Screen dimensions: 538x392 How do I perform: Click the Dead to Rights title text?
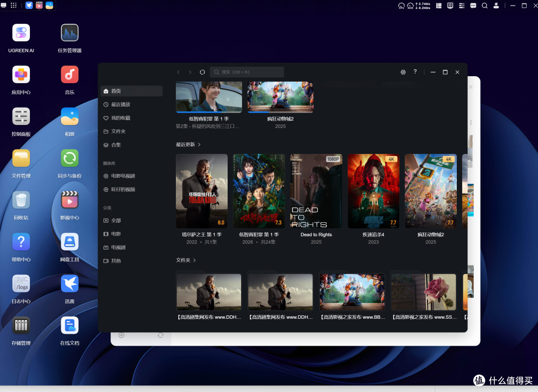[316, 235]
